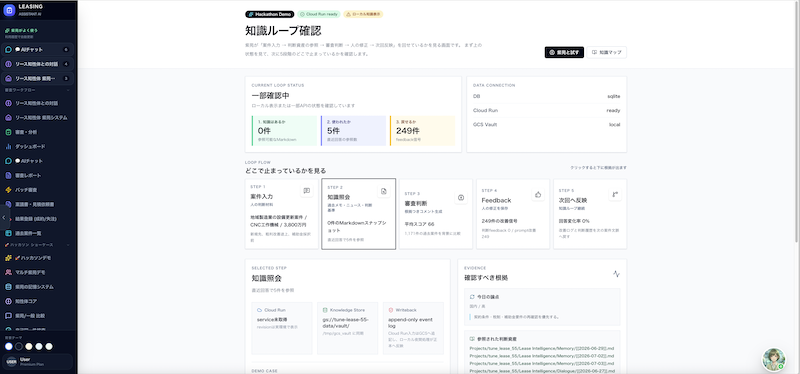800x374 pixels.
Task: Open the ダッシュボード chart icon in sidebar
Action: tap(8, 146)
